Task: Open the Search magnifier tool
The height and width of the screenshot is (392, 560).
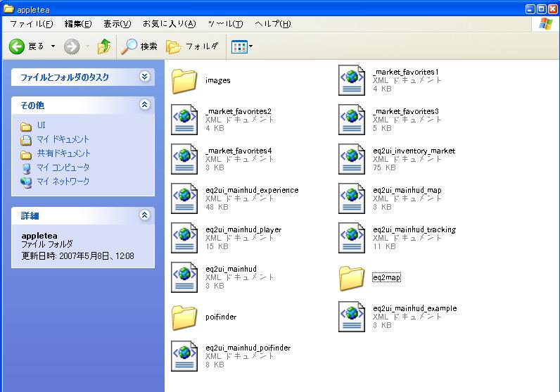Action: [139, 46]
